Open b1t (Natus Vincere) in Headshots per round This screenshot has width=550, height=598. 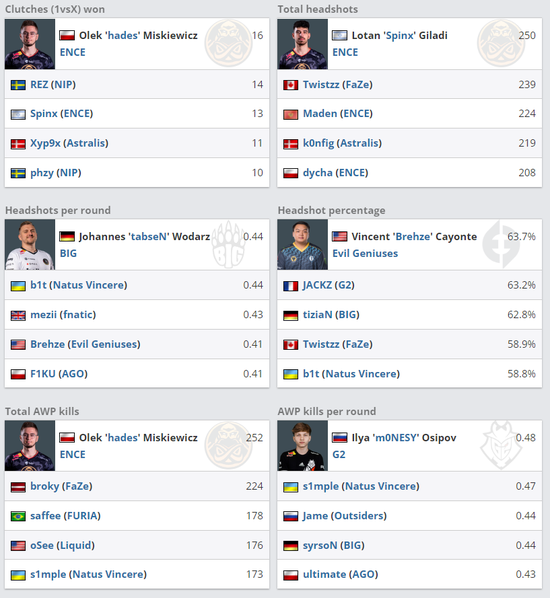tap(79, 285)
